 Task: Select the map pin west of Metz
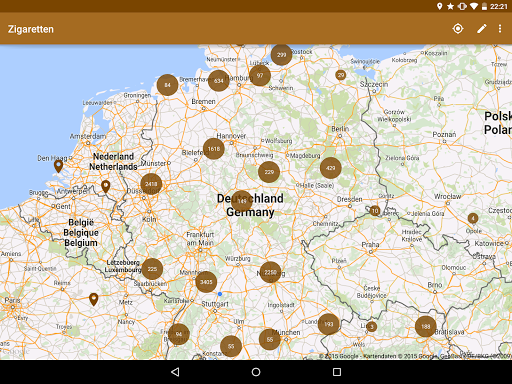[94, 299]
